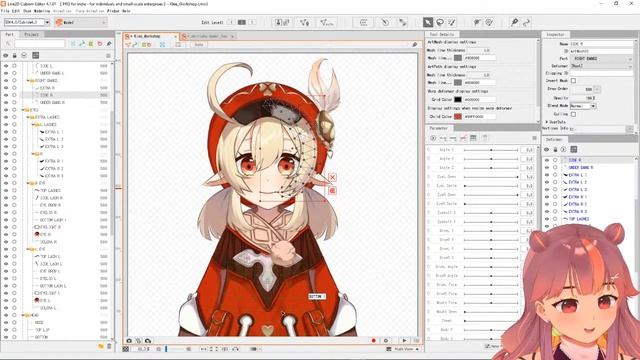
Task: Click the Multi View button at bottom right of canvas
Action: [402, 349]
